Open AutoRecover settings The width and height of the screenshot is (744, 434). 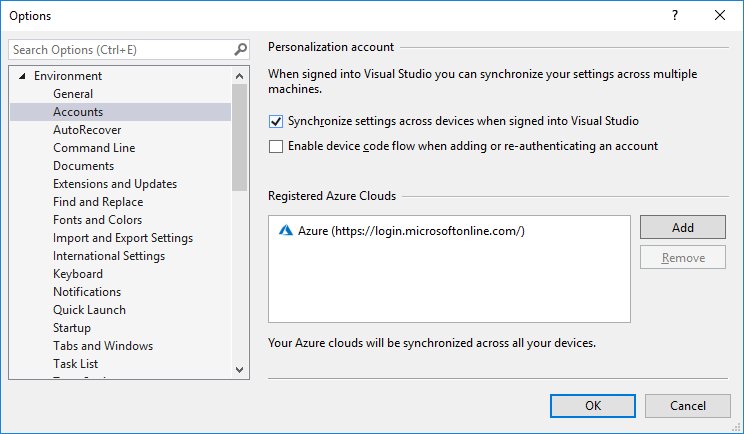click(x=87, y=130)
